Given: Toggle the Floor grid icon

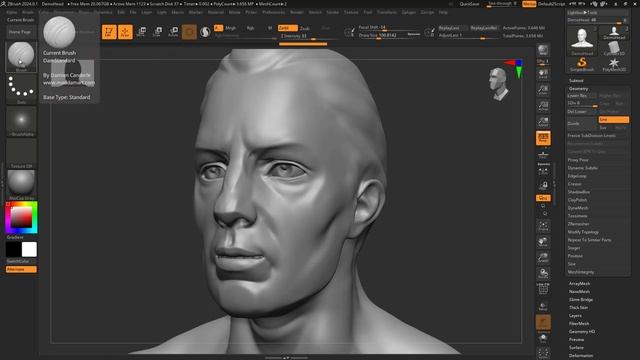Looking at the screenshot, I should point(543,155).
